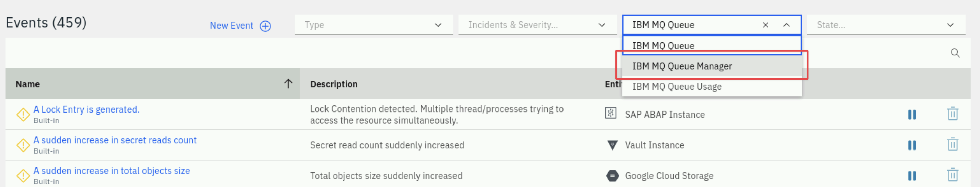Viewport: 980px width, 187px height.
Task: Sort by the Name column header
Action: [x=152, y=84]
